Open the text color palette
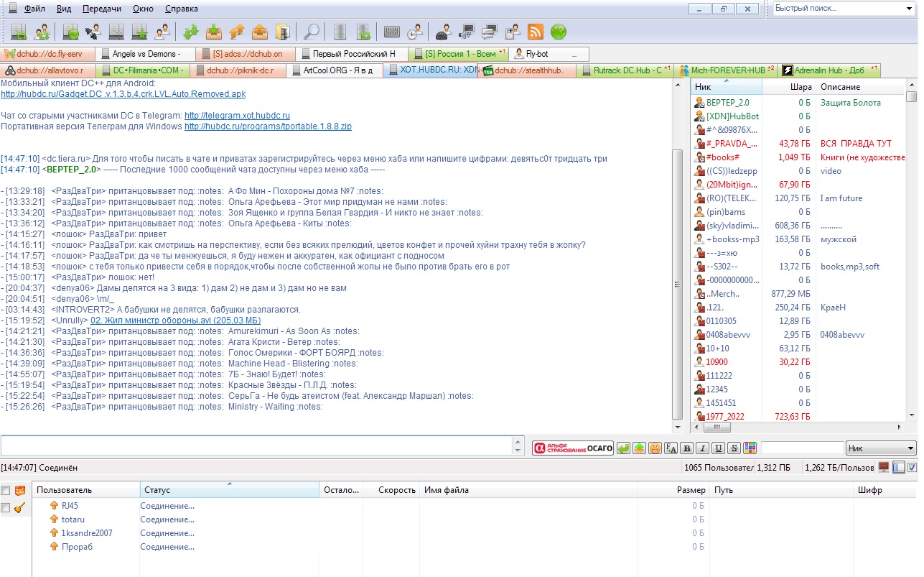 [750, 448]
